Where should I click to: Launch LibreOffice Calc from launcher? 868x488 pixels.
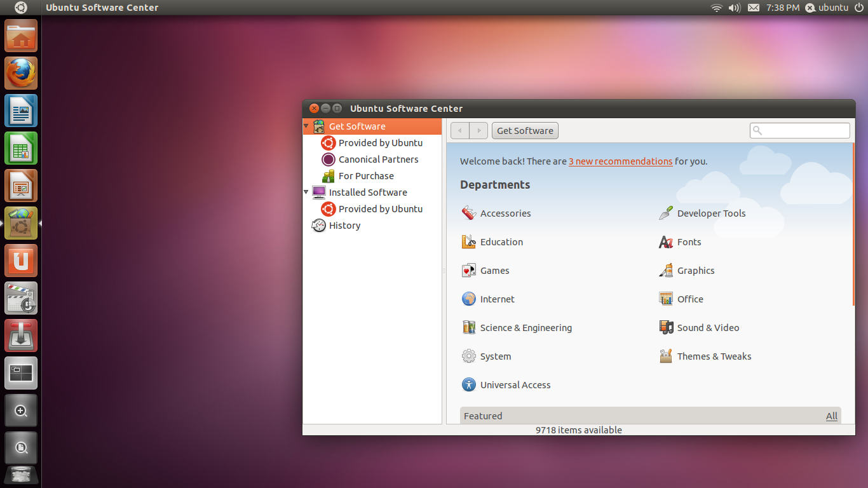tap(21, 148)
